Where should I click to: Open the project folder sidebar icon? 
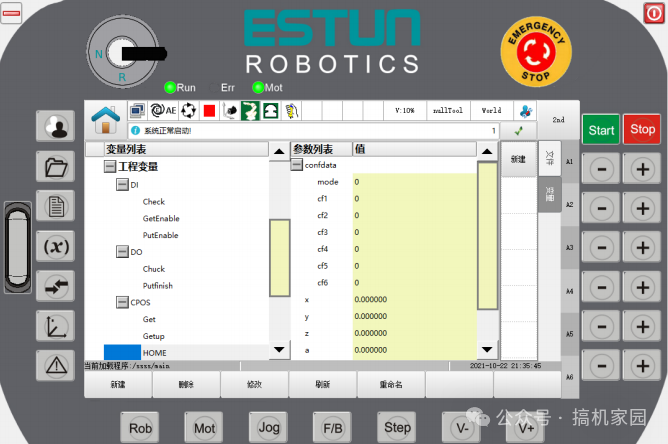coord(56,166)
